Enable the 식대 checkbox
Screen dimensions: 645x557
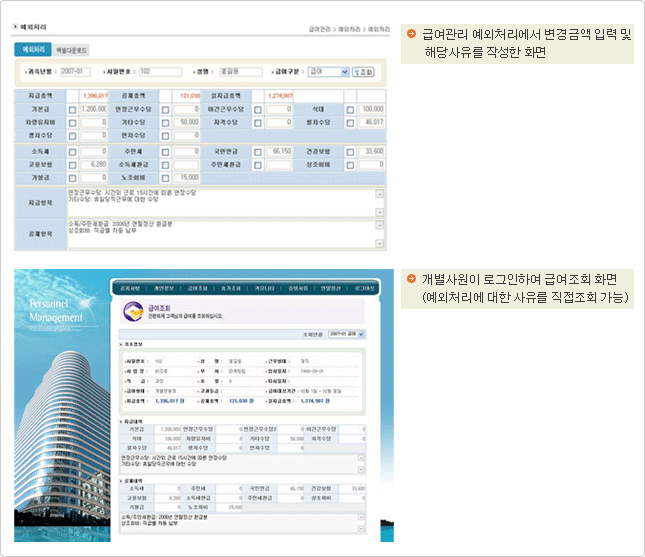point(350,109)
